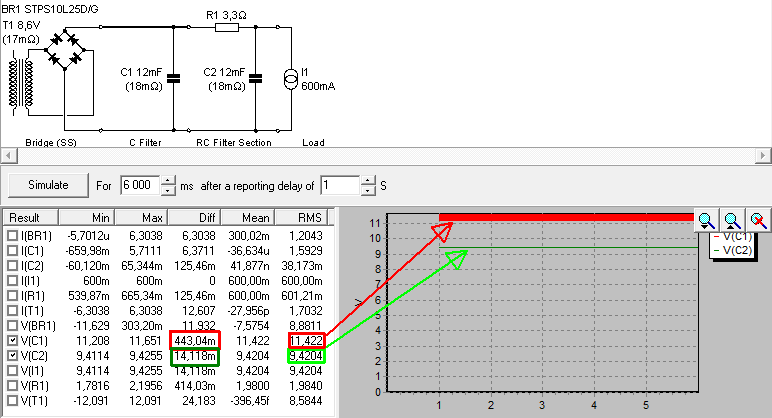The height and width of the screenshot is (418, 772).
Task: Click the Diff column header
Action: [194, 218]
